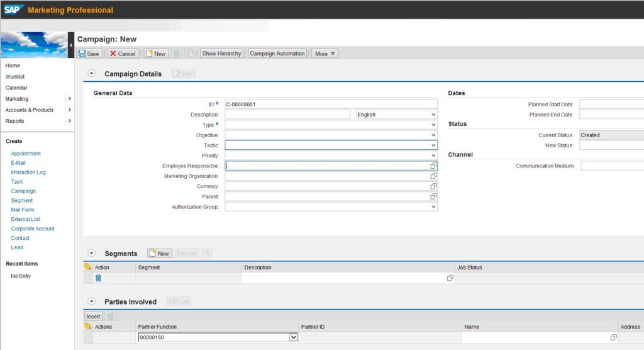Collapse the Segments section
The width and height of the screenshot is (644, 350).
click(x=92, y=253)
